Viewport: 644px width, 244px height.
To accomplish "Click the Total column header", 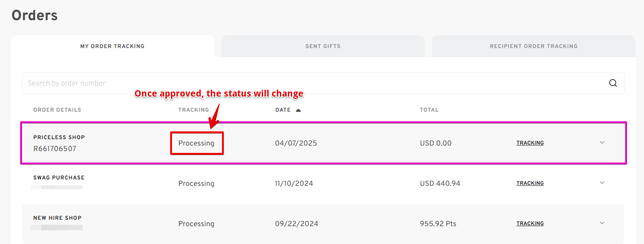I will (x=429, y=110).
